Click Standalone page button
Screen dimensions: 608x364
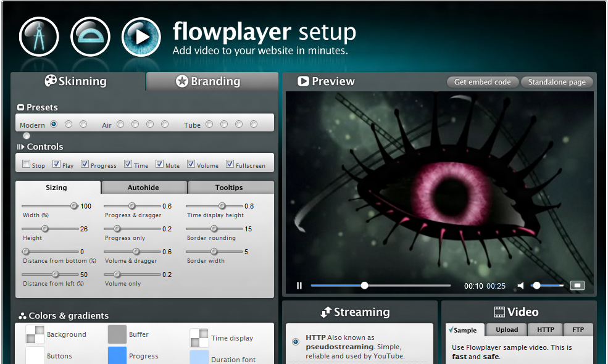point(557,82)
